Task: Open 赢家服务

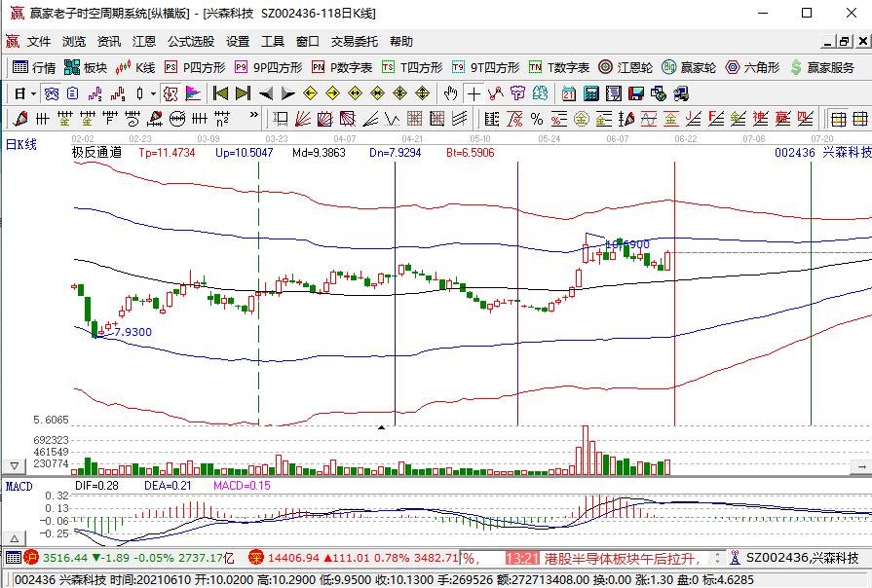Action: (x=822, y=67)
